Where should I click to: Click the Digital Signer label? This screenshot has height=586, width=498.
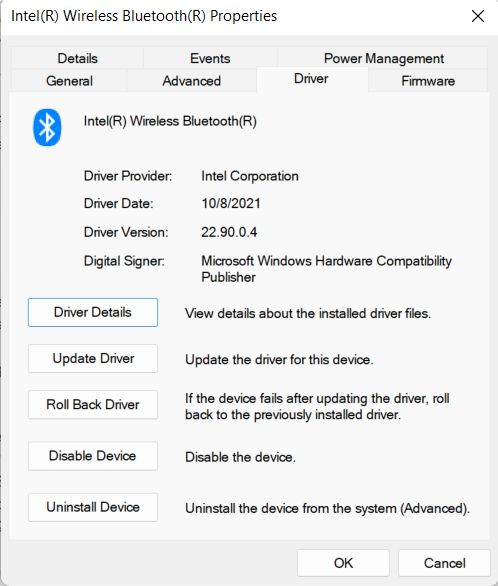(x=124, y=261)
